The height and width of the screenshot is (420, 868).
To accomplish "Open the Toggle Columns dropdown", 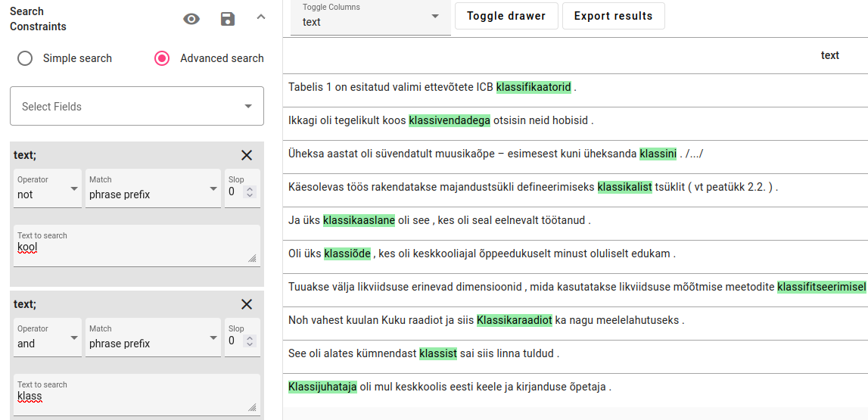I will point(371,17).
